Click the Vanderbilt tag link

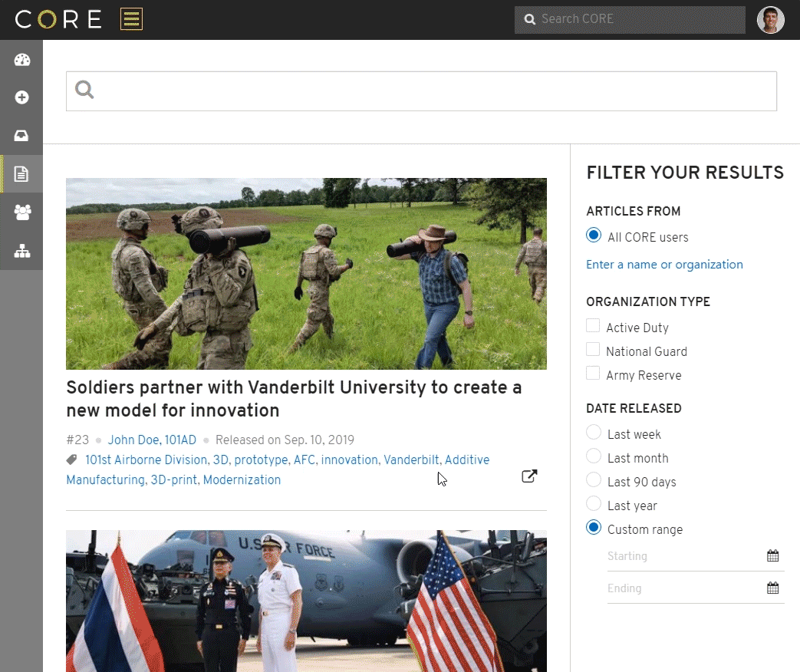(x=411, y=460)
